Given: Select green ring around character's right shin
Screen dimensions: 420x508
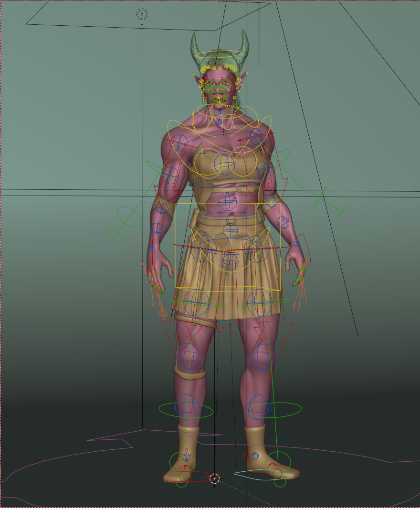Looking at the screenshot, I should click(x=186, y=410).
